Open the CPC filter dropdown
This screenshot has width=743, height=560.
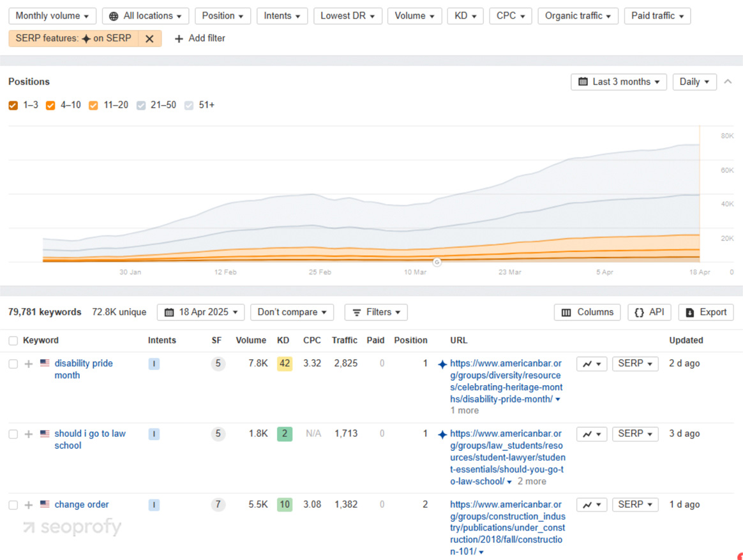[x=511, y=16]
